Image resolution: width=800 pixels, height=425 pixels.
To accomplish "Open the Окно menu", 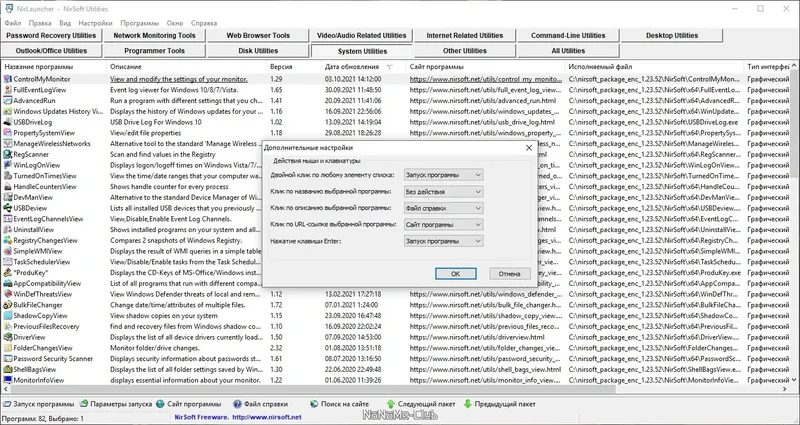I will tap(174, 23).
